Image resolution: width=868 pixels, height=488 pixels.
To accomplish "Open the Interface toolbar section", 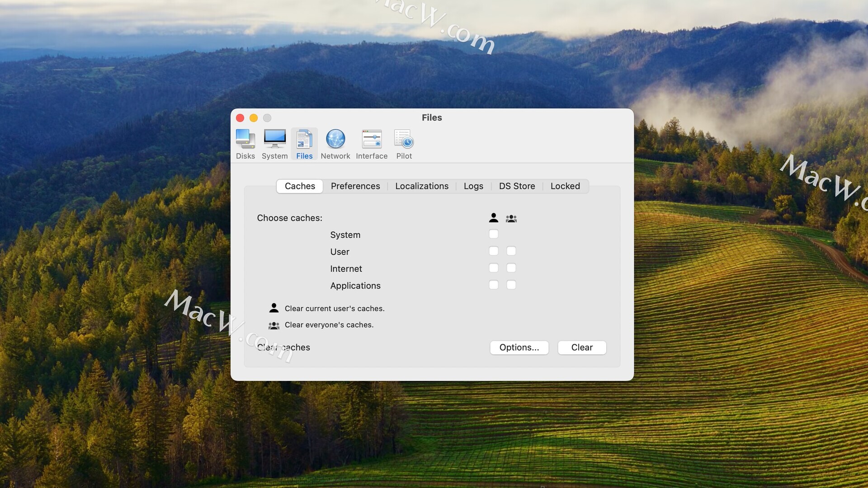I will 372,144.
